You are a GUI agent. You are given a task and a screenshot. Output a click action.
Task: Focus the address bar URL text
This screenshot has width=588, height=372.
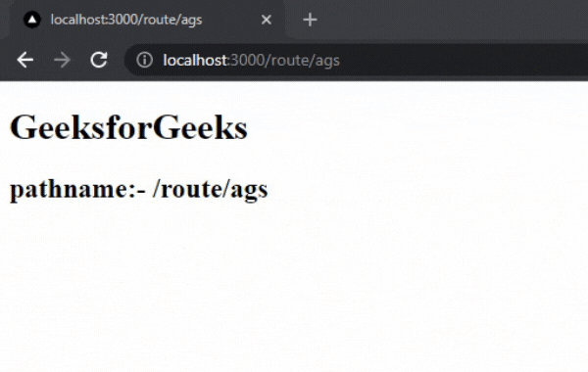[x=251, y=60]
